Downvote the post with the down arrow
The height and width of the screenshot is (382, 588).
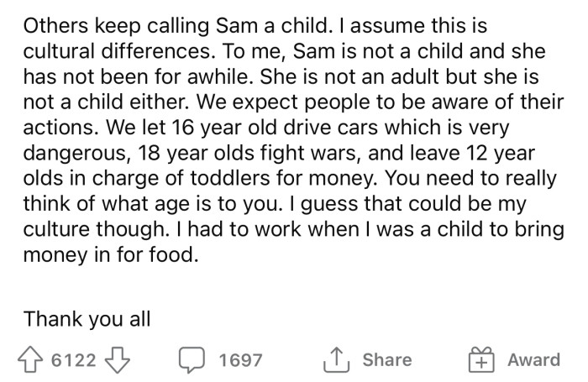pyautogui.click(x=118, y=360)
